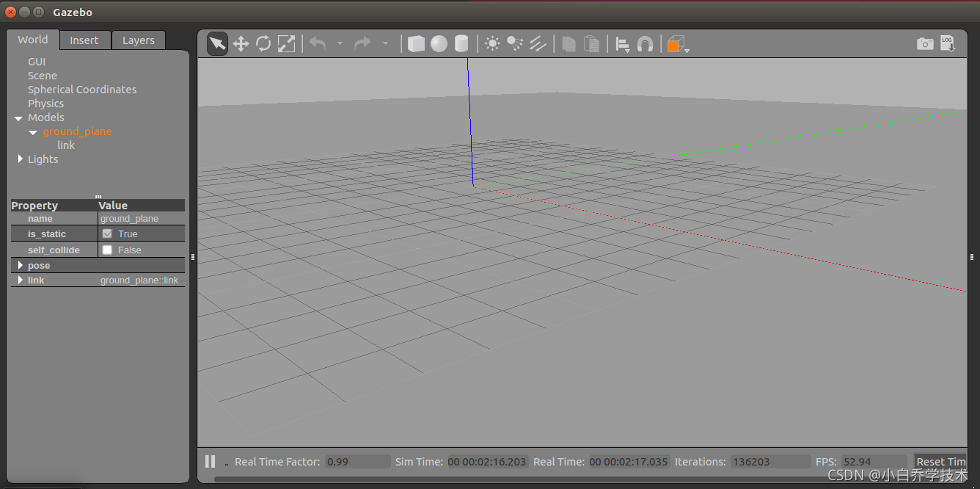
Task: Click the Property column header
Action: pos(54,206)
